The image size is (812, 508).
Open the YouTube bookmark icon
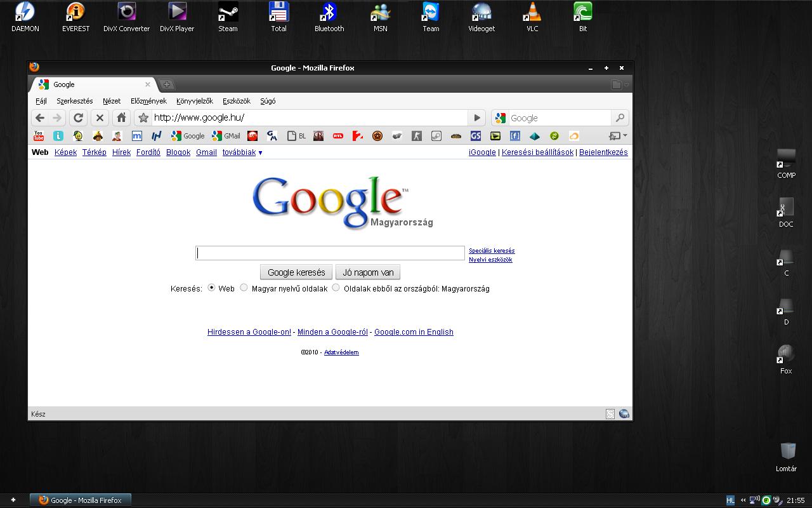[39, 136]
